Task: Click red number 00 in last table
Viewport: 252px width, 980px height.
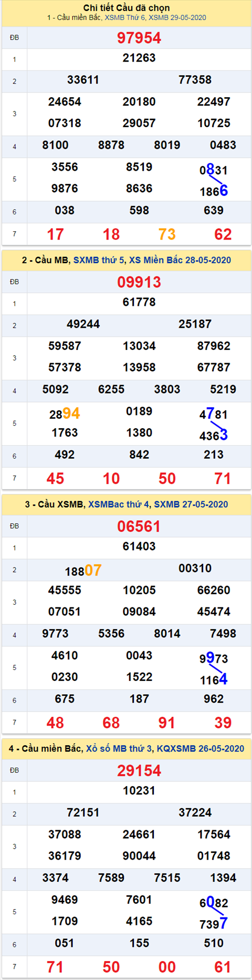Action: point(167,967)
